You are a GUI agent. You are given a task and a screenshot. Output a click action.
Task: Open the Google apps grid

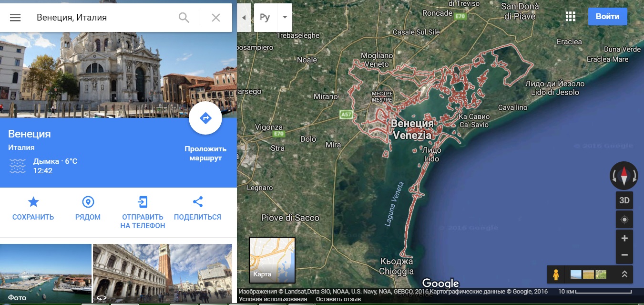571,17
